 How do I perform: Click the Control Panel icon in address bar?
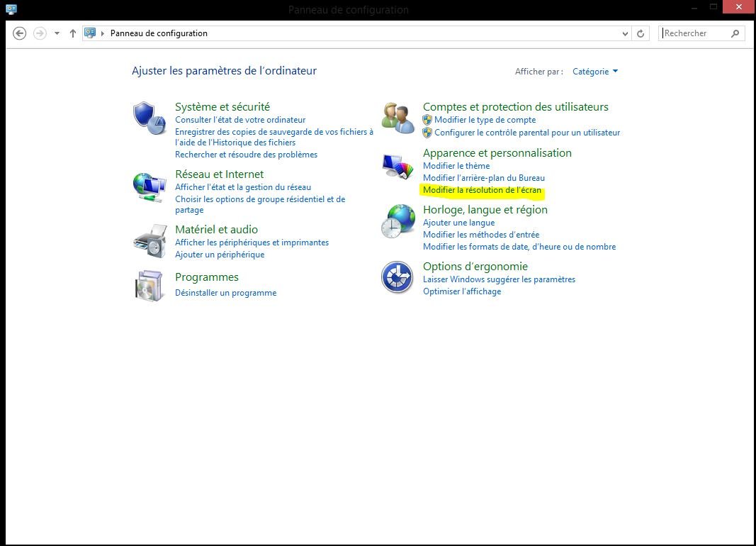pos(90,33)
